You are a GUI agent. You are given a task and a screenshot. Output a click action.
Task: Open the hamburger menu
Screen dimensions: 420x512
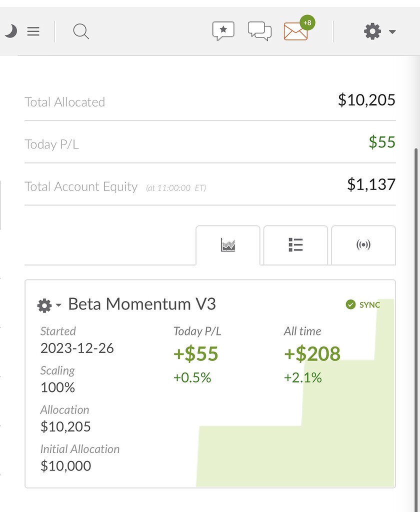click(x=33, y=31)
